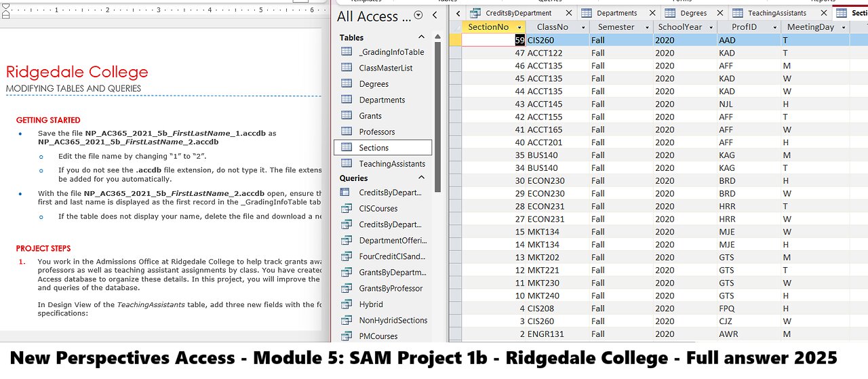Viewport: 868px width, 379px height.
Task: Click the MODIFYING TABLES AND QUERIES subtitle
Action: click(73, 89)
